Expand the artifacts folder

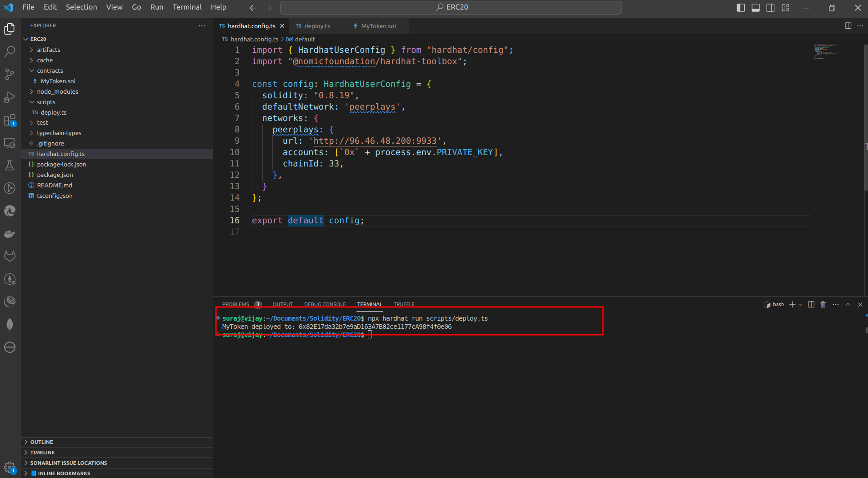[48, 50]
